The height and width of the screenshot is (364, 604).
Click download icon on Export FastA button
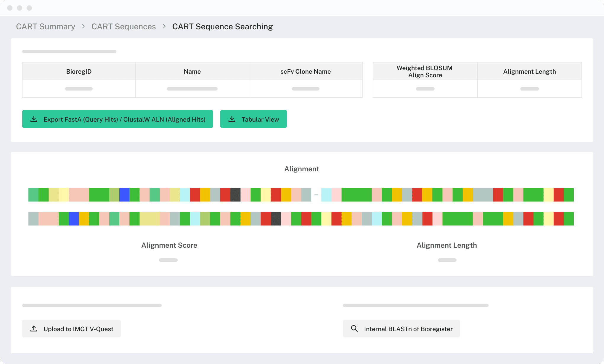[34, 119]
